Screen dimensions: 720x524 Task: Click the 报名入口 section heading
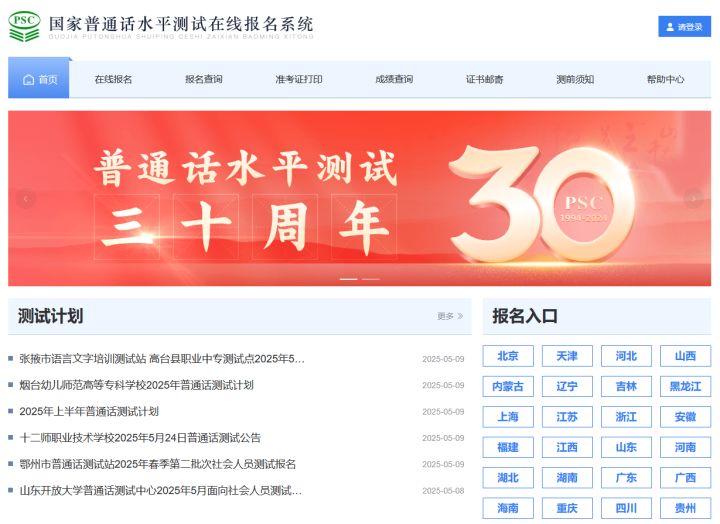525,316
